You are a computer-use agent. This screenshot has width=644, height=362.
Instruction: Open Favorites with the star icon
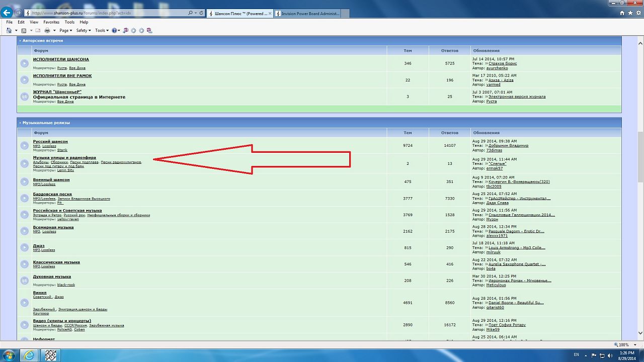click(x=630, y=13)
